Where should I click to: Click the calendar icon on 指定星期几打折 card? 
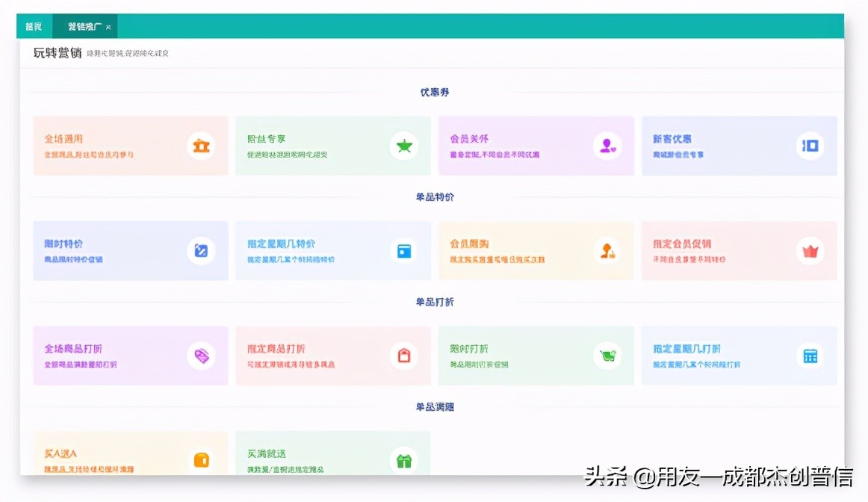[810, 356]
